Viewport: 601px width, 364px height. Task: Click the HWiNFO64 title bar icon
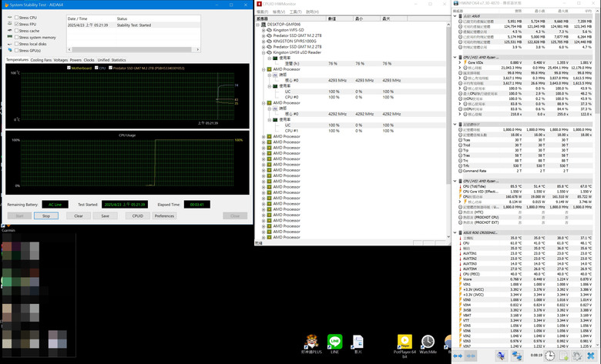456,3
